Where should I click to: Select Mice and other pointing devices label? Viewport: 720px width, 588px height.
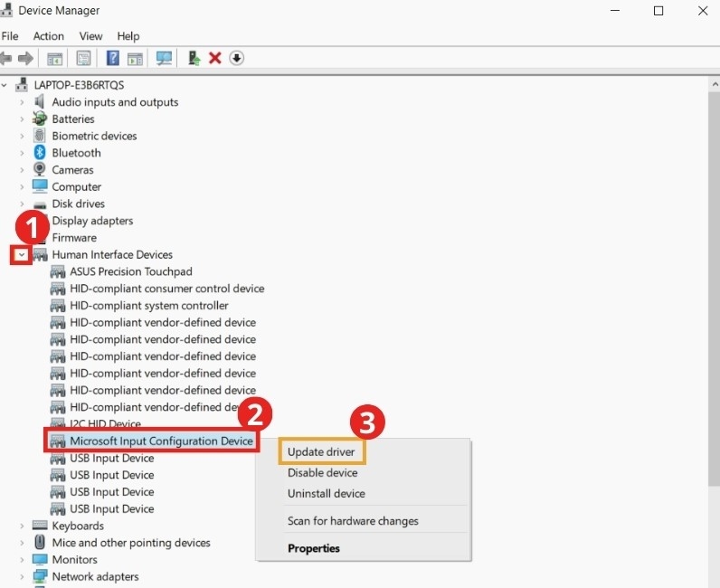coord(131,543)
